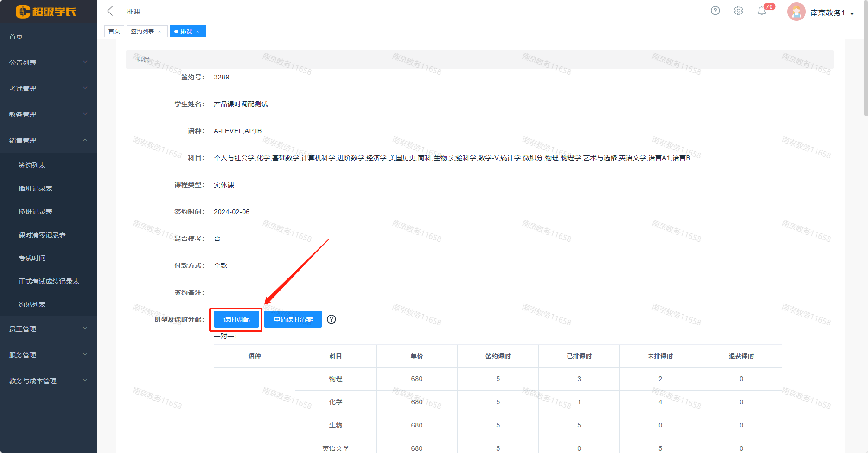The width and height of the screenshot is (868, 453).
Task: Close the 排课 tab
Action: (198, 32)
